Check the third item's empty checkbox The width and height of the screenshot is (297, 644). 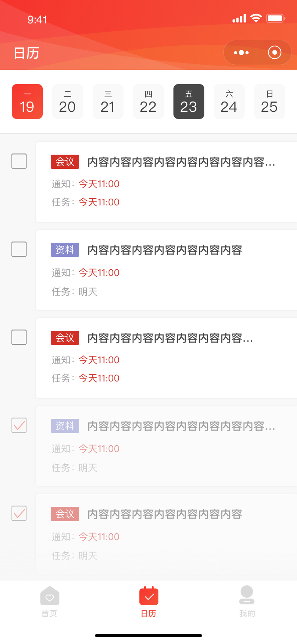(19, 337)
